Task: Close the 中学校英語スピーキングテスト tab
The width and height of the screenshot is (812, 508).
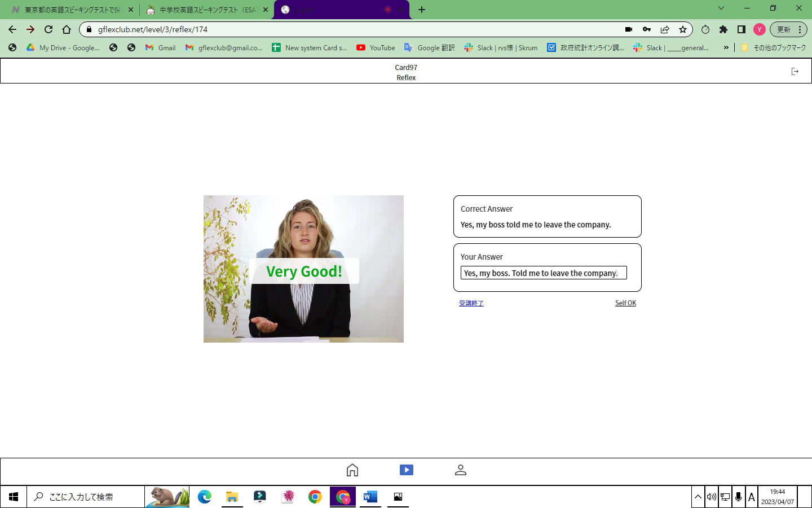Action: (265, 10)
